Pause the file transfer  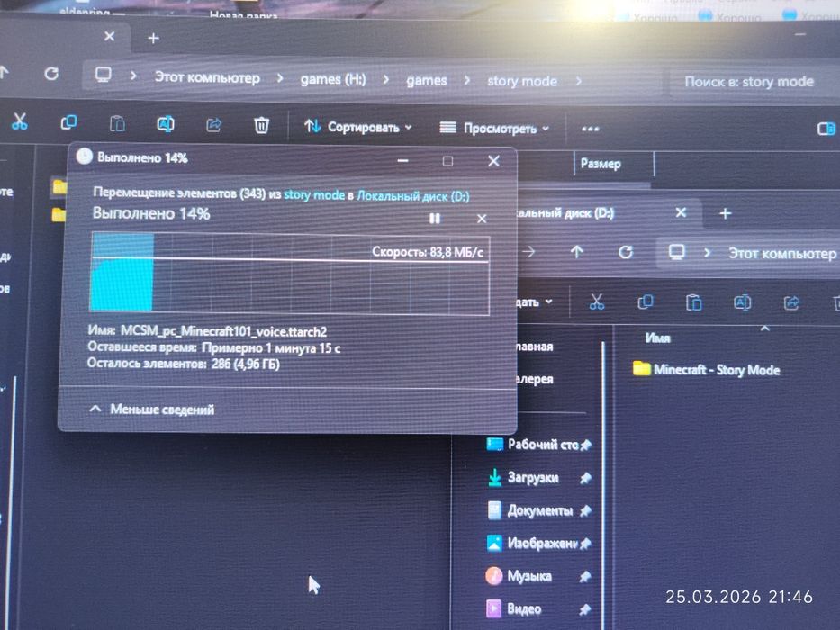pos(435,219)
